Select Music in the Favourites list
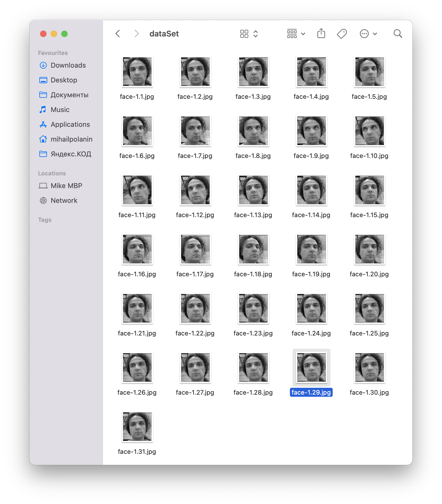The image size is (442, 504). (60, 110)
